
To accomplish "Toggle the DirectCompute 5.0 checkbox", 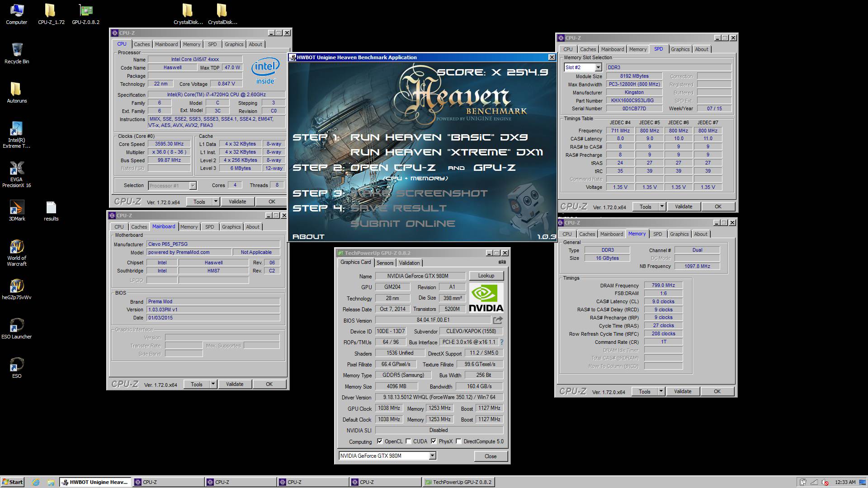I will pyautogui.click(x=458, y=441).
